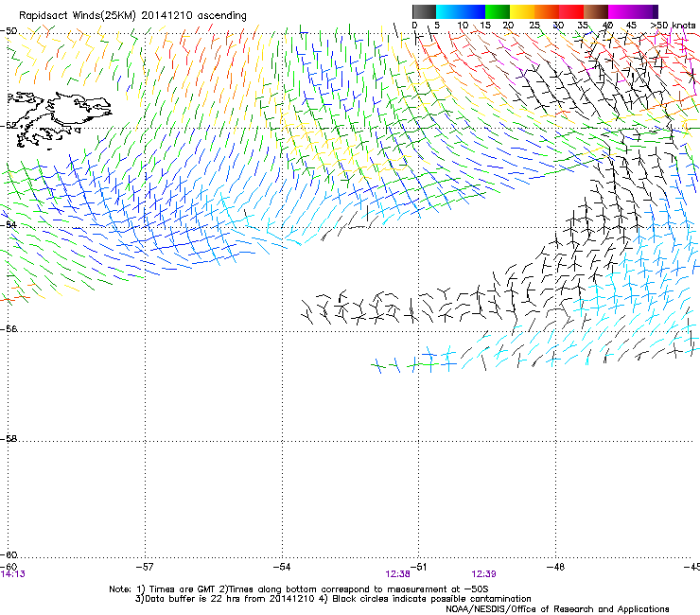Click the cyan 5–10 knots legend segment
Image resolution: width=700 pixels, height=615 pixels.
tap(448, 11)
